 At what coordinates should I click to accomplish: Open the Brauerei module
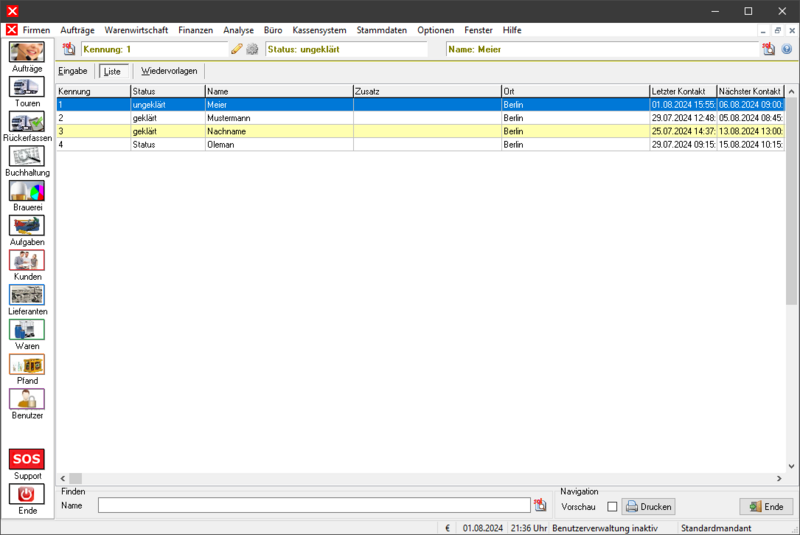tap(27, 191)
